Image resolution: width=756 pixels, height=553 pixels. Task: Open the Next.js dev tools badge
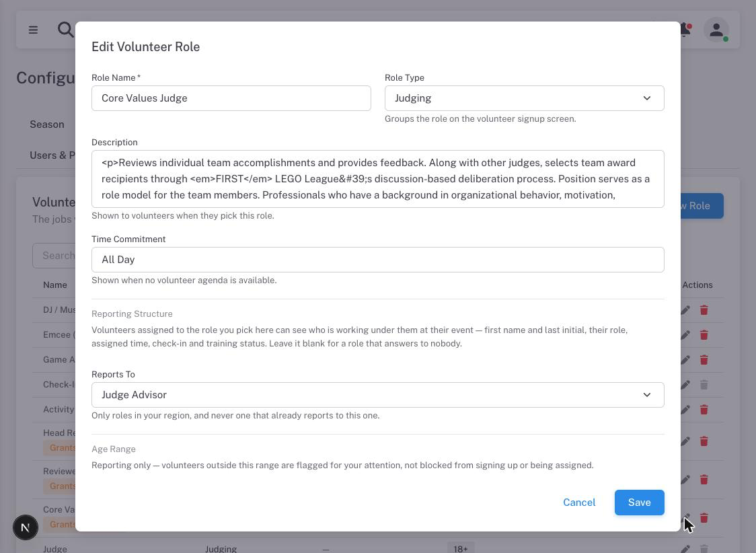click(26, 527)
